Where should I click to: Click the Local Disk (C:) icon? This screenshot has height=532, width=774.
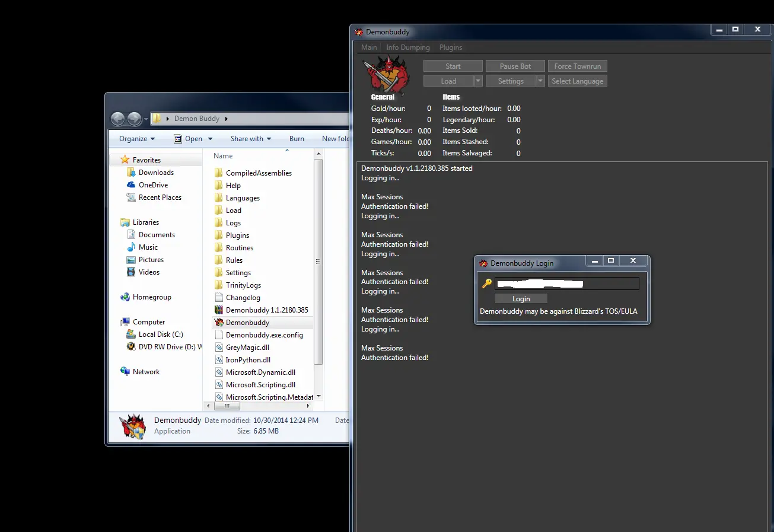(132, 335)
